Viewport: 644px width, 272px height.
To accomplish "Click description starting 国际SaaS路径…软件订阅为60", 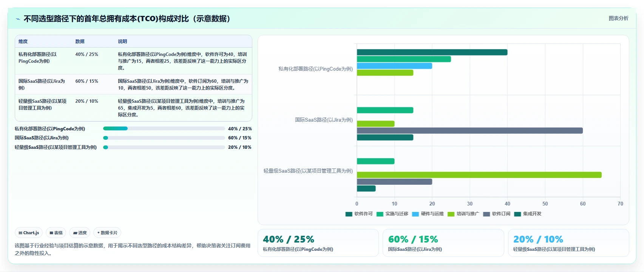I will (183, 84).
